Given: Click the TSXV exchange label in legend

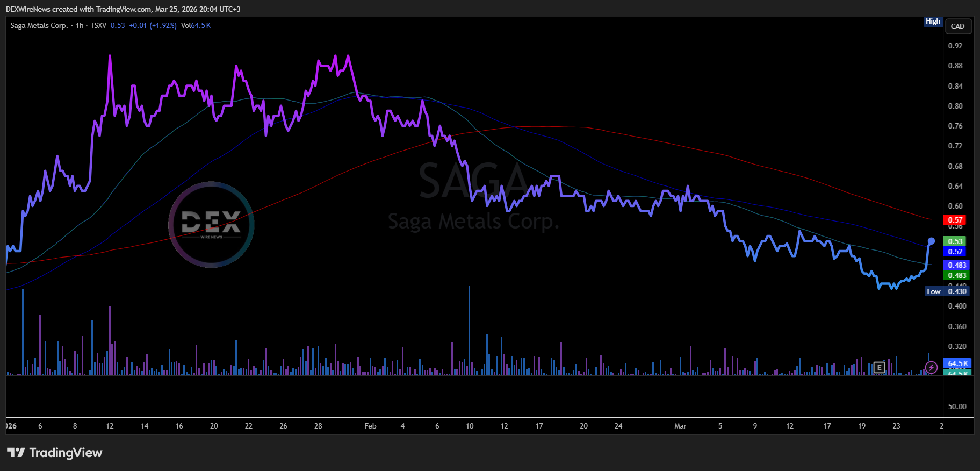Looking at the screenshot, I should [98, 25].
